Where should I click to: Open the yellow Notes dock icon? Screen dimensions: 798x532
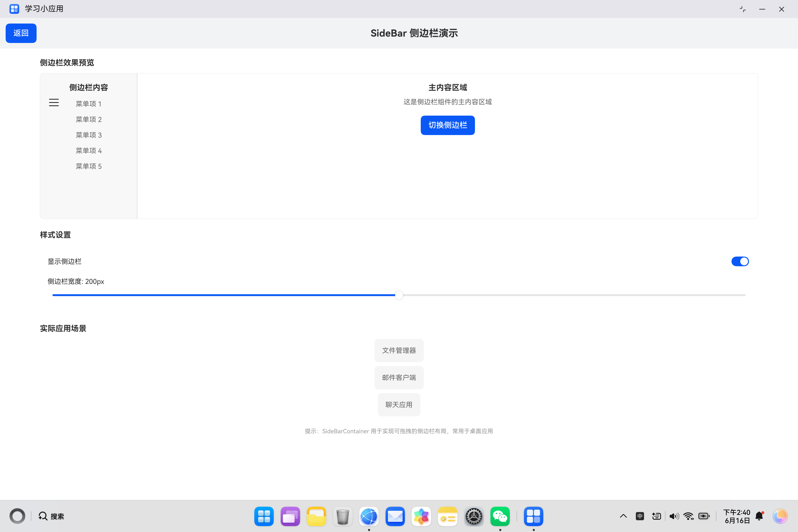point(448,516)
